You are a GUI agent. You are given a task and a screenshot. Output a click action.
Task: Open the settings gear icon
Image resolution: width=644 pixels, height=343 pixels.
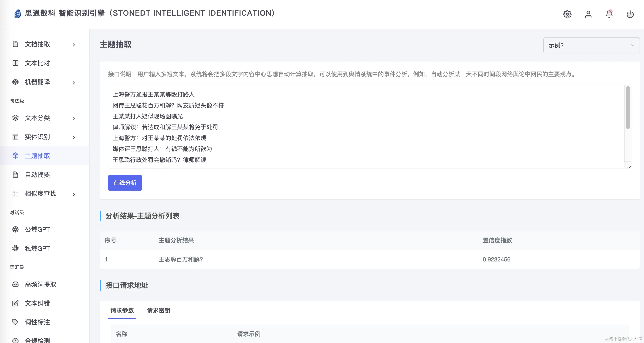[x=567, y=14]
